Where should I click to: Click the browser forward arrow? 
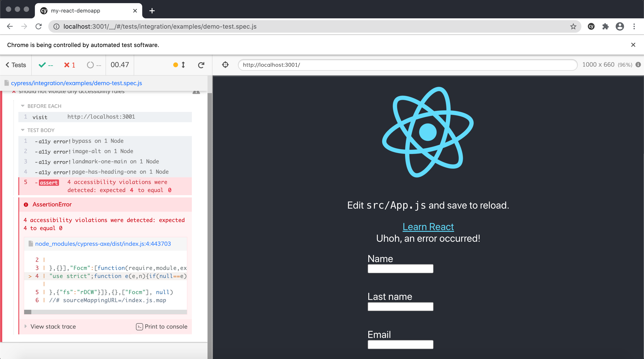tap(24, 26)
